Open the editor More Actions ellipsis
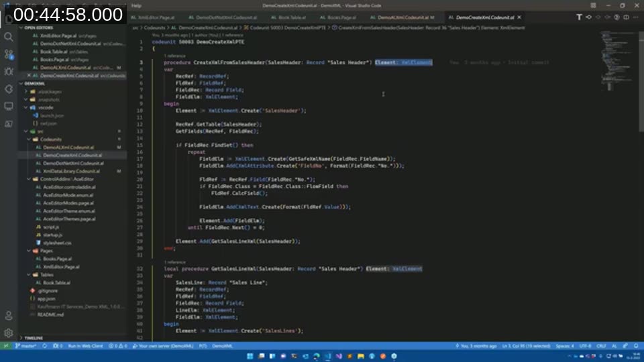 coord(636,17)
